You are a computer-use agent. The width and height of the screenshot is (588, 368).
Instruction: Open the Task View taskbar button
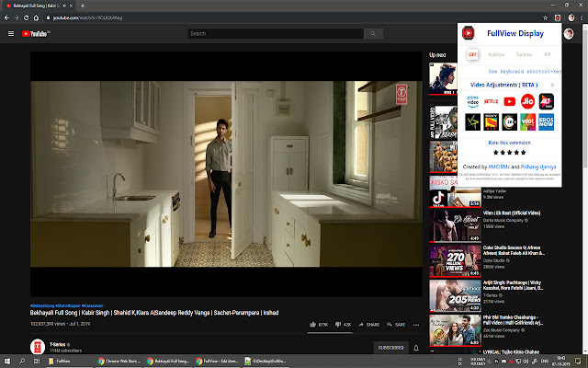[x=37, y=361]
